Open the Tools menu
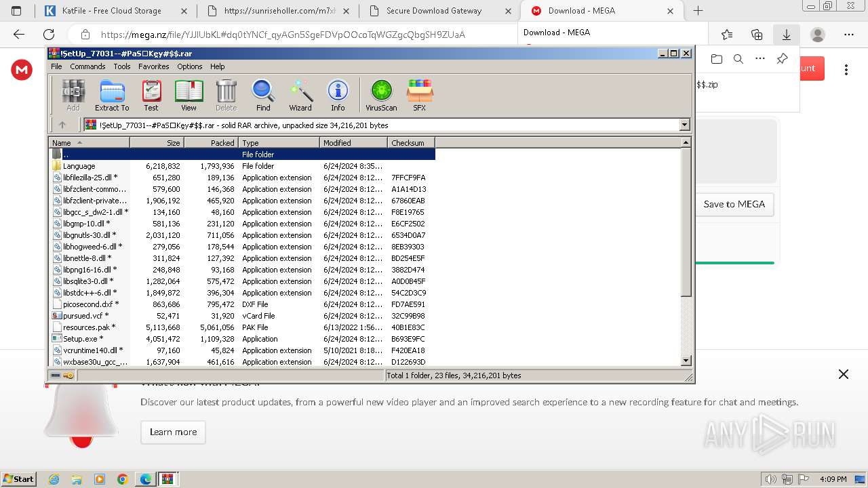 pyautogui.click(x=122, y=66)
